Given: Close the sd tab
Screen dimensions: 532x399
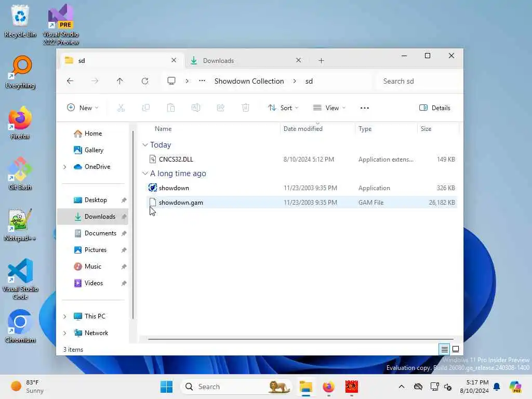Looking at the screenshot, I should tap(174, 60).
